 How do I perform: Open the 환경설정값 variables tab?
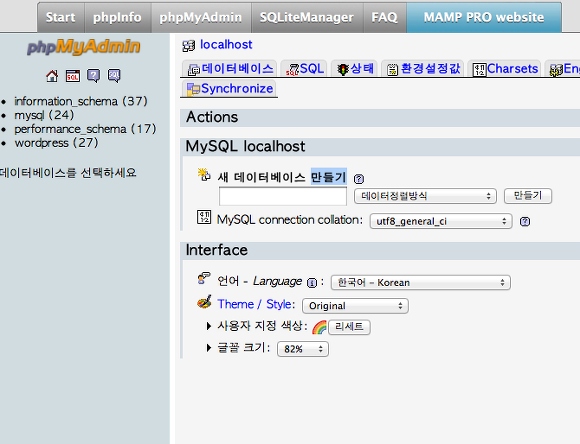423,69
